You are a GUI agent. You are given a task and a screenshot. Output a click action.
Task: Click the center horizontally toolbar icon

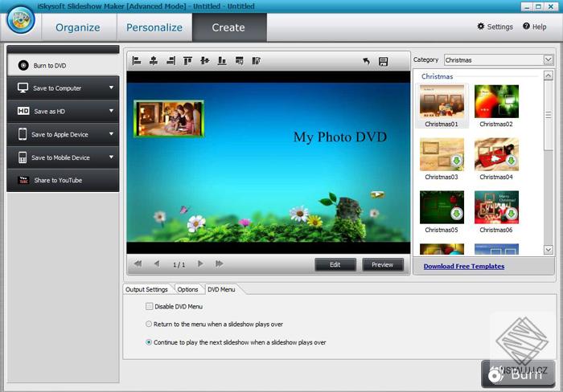pyautogui.click(x=154, y=60)
